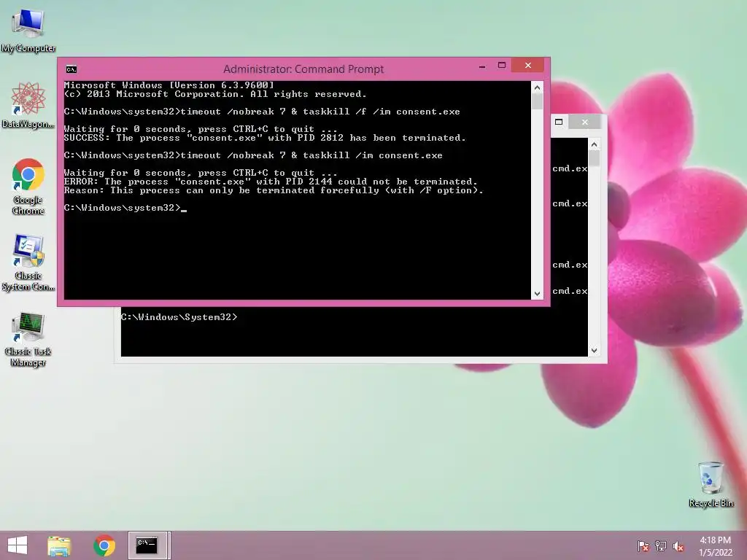The image size is (747, 560).
Task: Click the ERROR PID 2144 line
Action: (271, 182)
